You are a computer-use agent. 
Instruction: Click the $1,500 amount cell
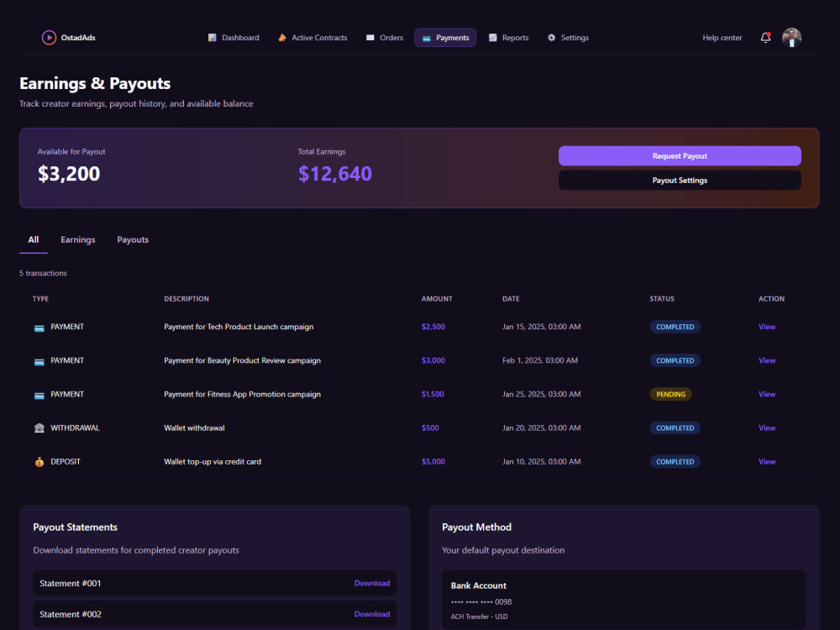(x=433, y=394)
